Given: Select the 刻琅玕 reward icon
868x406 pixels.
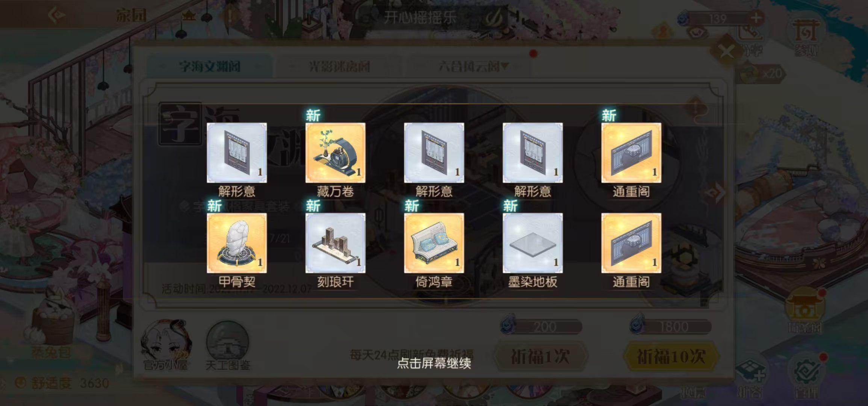Looking at the screenshot, I should pos(335,243).
